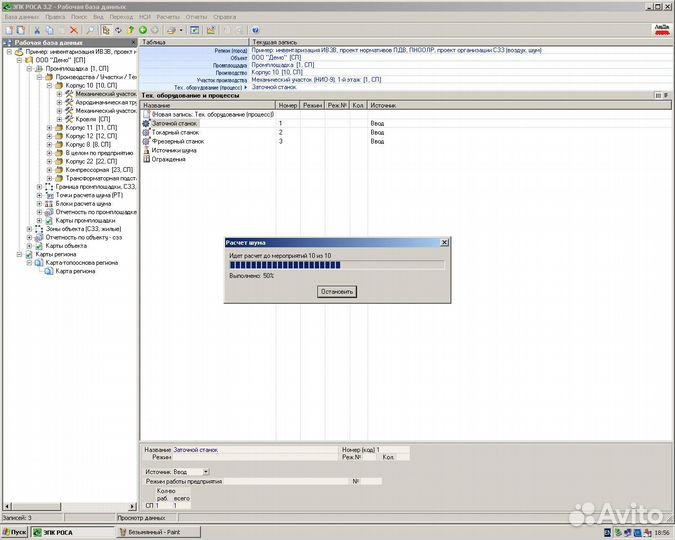The width and height of the screenshot is (675, 540).
Task: Click the Пуск start button
Action: (x=15, y=533)
